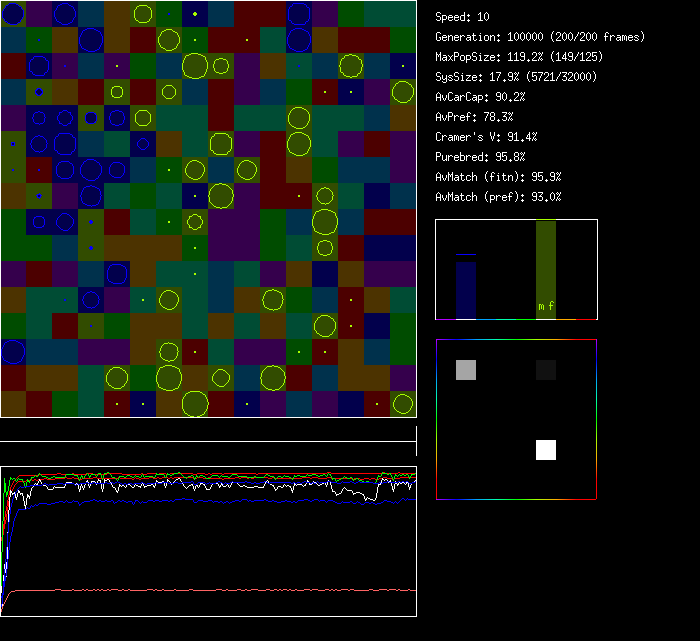700x641 pixels.
Task: Select the bright white square in matrix
Action: [x=546, y=450]
